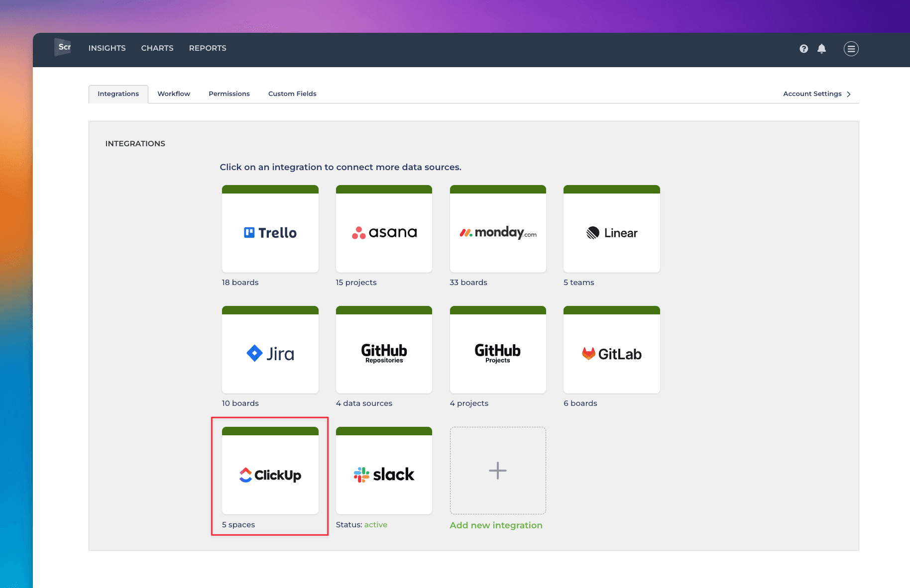Click the '18 boards' label under Trello
Viewport: 910px width, 588px height.
point(240,283)
